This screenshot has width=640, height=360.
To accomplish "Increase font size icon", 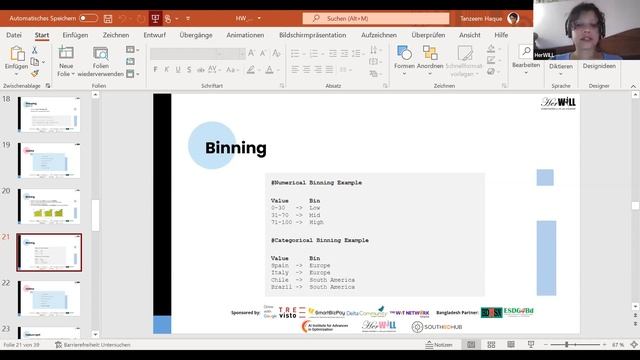I will point(251,53).
